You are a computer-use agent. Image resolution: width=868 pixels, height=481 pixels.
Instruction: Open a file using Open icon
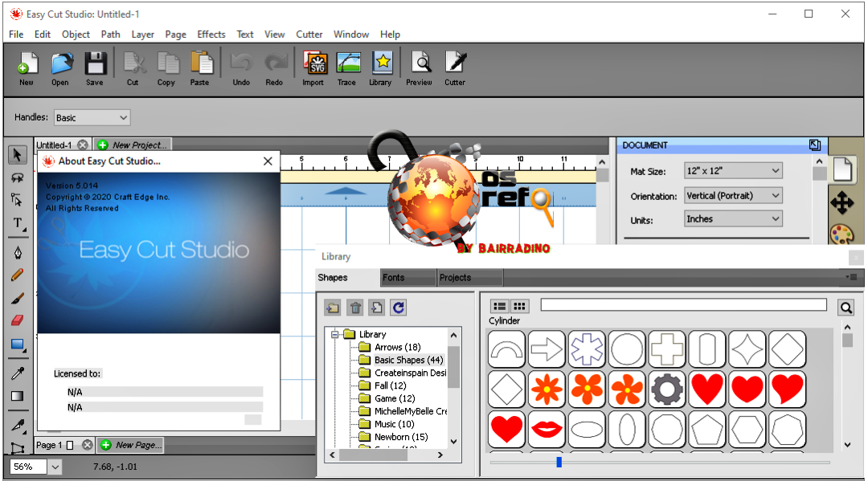(61, 68)
